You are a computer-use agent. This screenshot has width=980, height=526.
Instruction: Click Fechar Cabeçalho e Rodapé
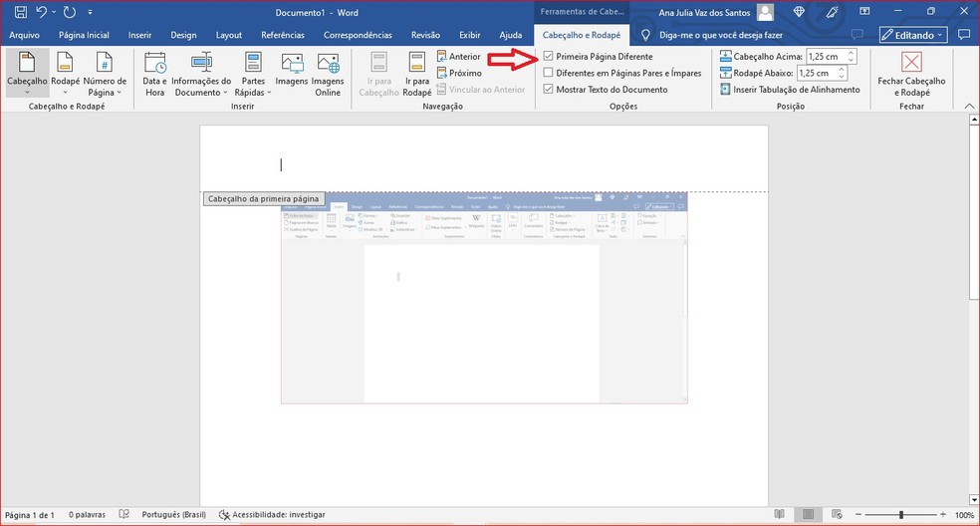(910, 73)
